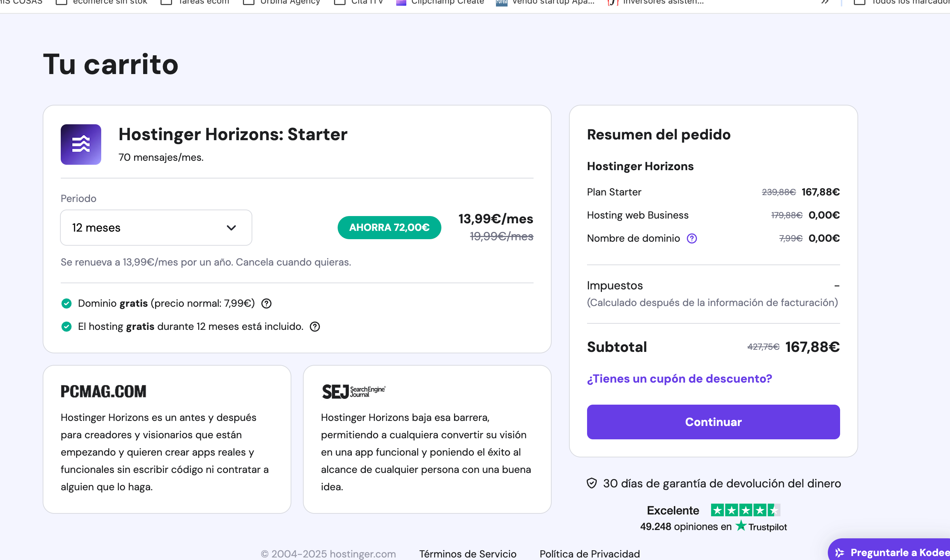Click help icon beside Dominio gratis line
The width and height of the screenshot is (950, 560).
point(266,303)
